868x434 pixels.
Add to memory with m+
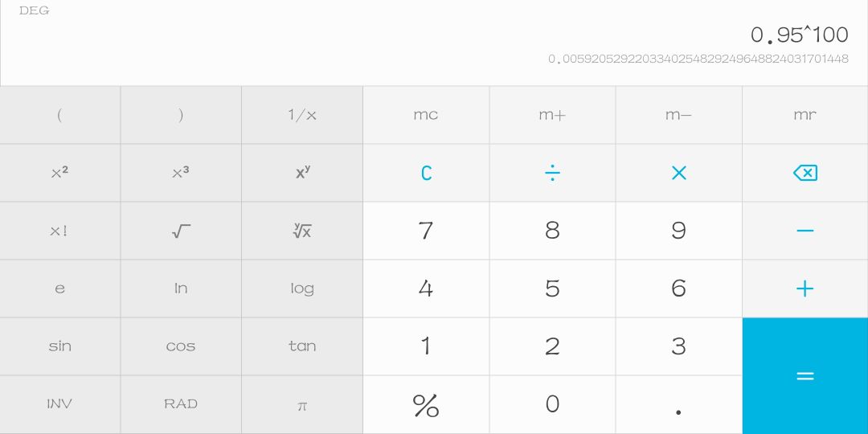click(552, 115)
